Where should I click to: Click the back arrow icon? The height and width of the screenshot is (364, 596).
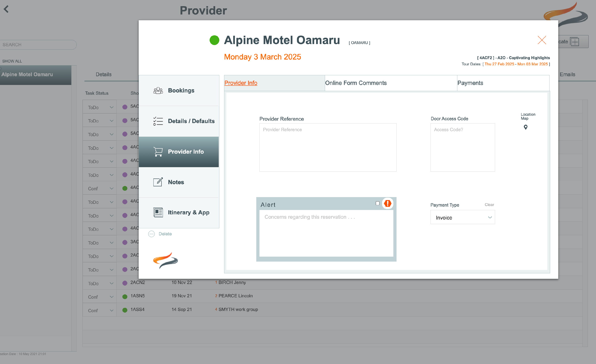(6, 9)
